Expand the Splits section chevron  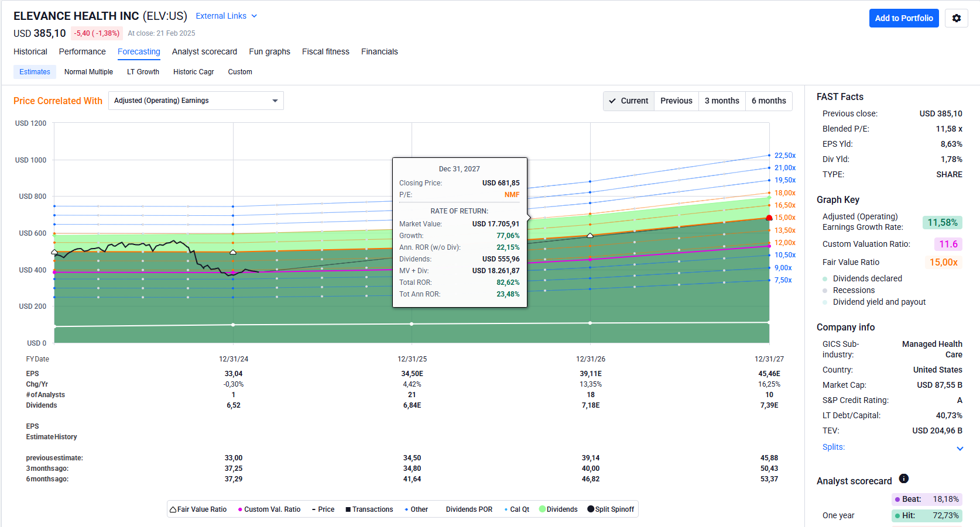tap(960, 449)
